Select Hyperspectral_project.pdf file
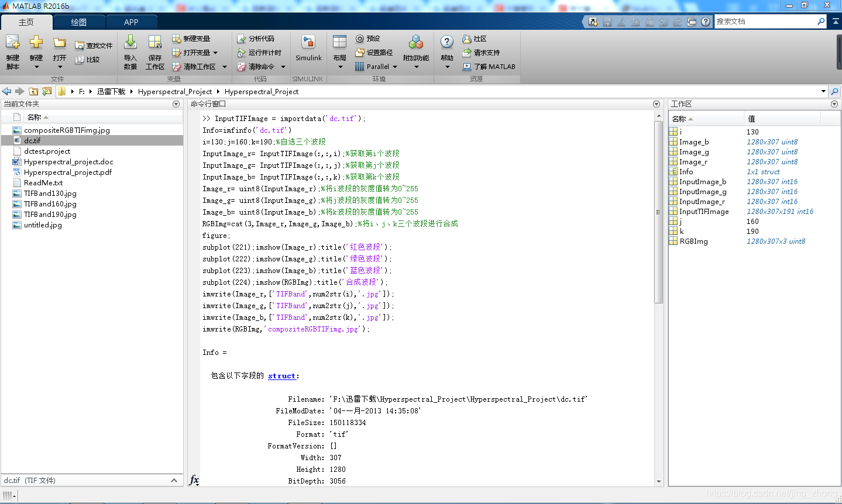 (x=68, y=172)
